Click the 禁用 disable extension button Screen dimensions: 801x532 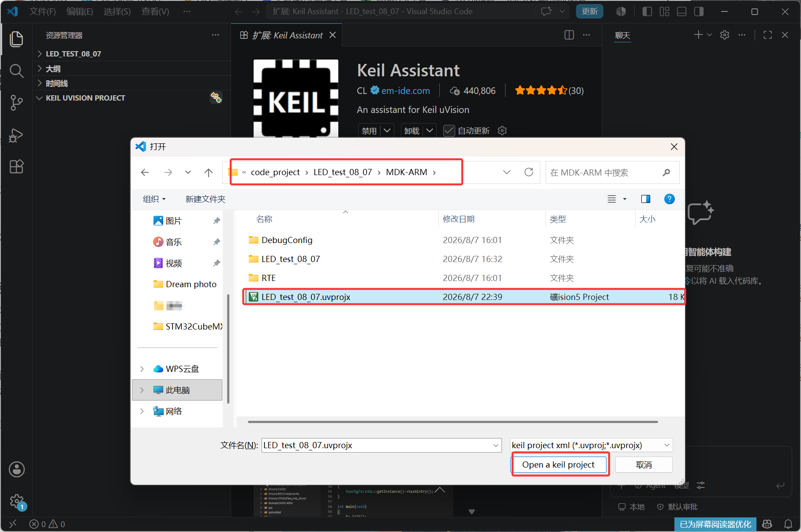point(369,131)
